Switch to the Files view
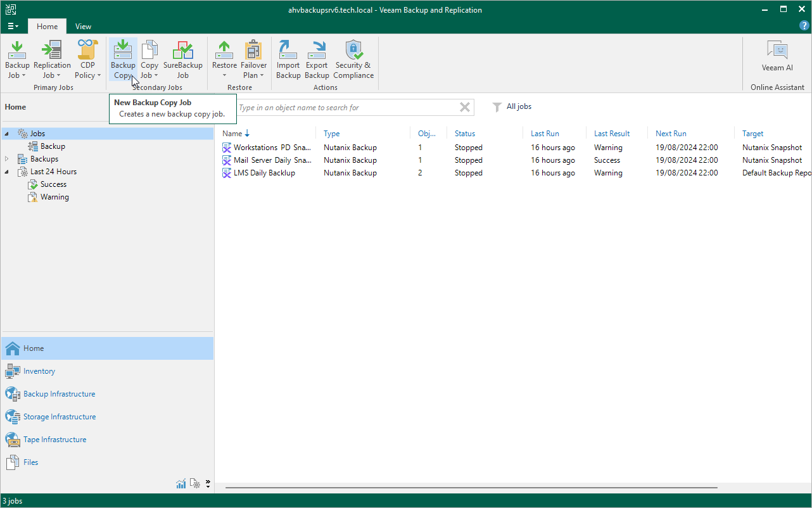The image size is (812, 508). pyautogui.click(x=107, y=462)
